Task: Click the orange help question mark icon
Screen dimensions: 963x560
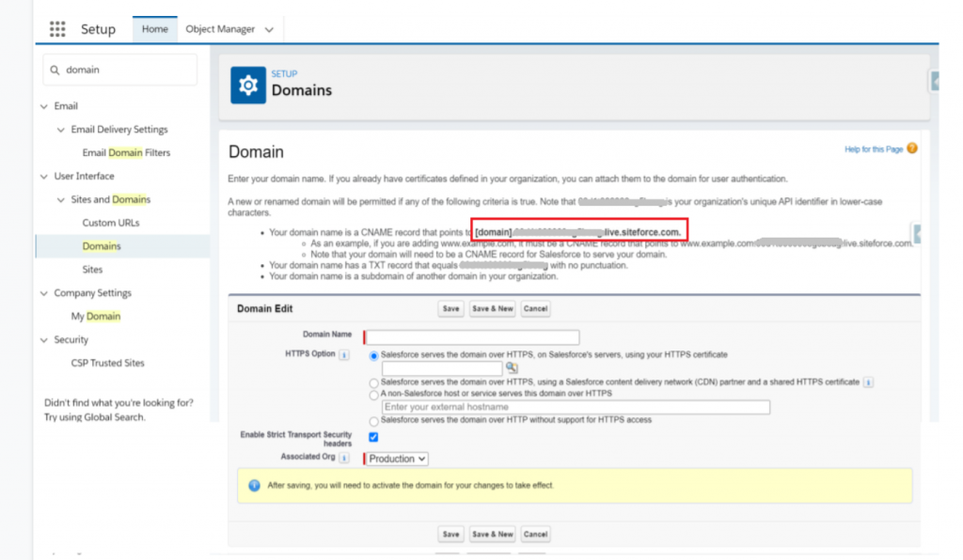Action: [911, 148]
